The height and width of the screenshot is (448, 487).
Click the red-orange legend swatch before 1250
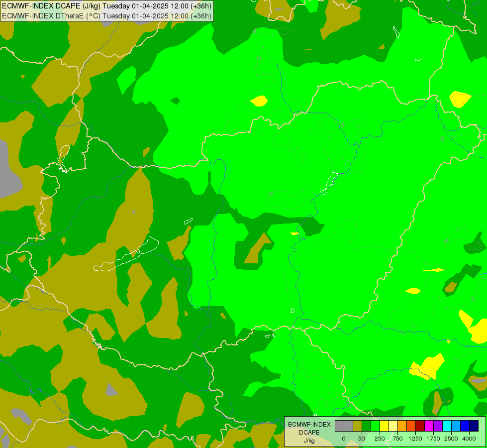pos(411,426)
